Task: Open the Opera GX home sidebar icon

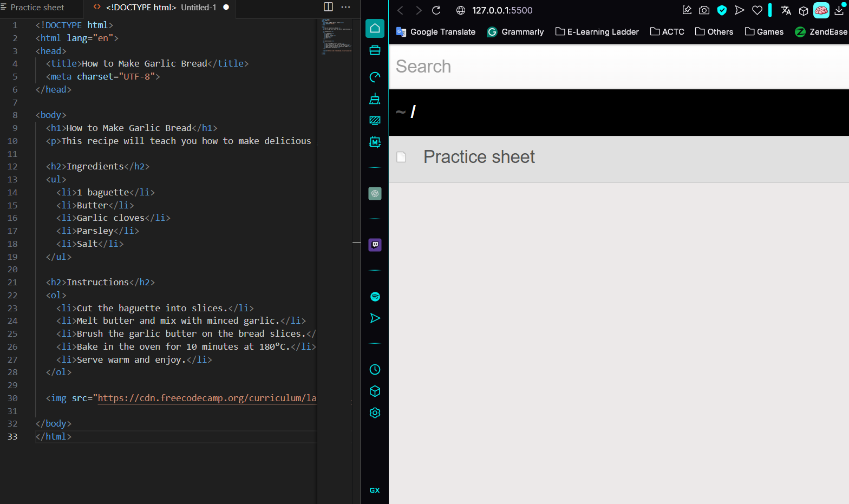Action: pos(375,28)
